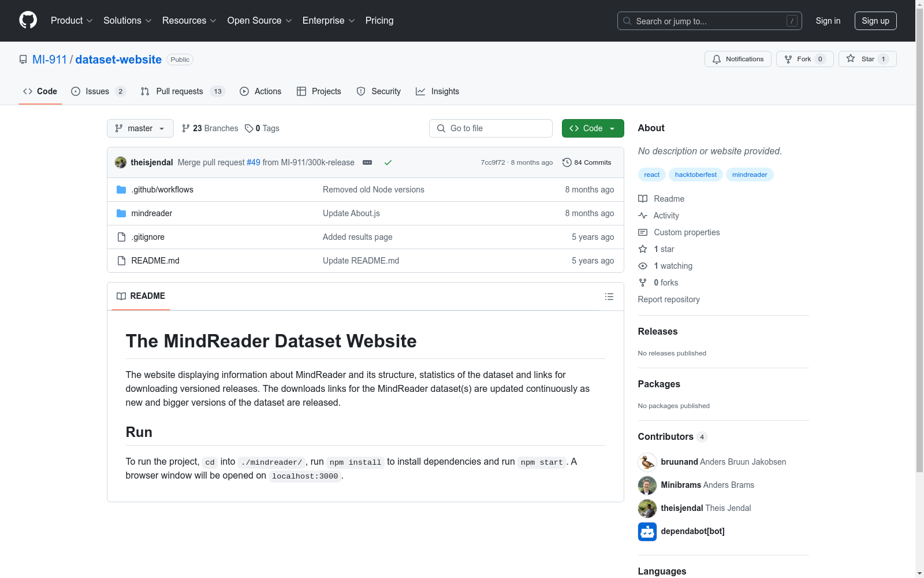Click the GitHub logo icon
This screenshot has height=578, width=924.
pos(28,20)
